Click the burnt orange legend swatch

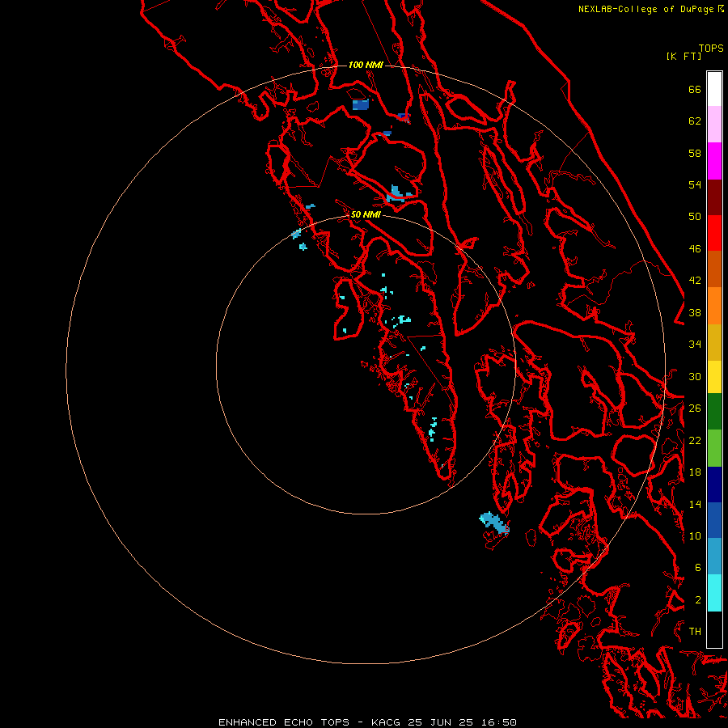[714, 269]
